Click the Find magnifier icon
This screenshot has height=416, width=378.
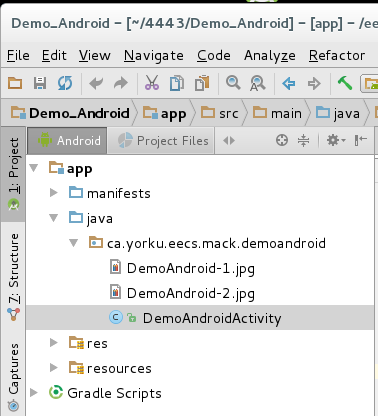(233, 83)
